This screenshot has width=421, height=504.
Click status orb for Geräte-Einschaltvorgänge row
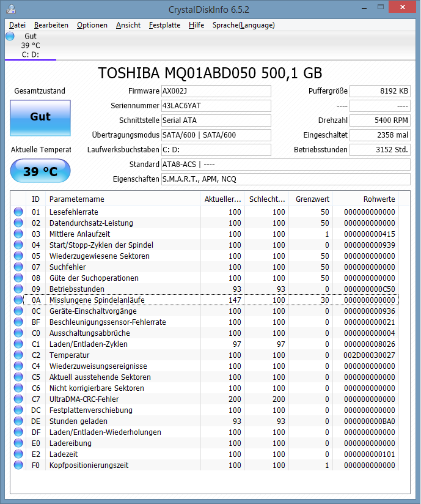pos(18,311)
